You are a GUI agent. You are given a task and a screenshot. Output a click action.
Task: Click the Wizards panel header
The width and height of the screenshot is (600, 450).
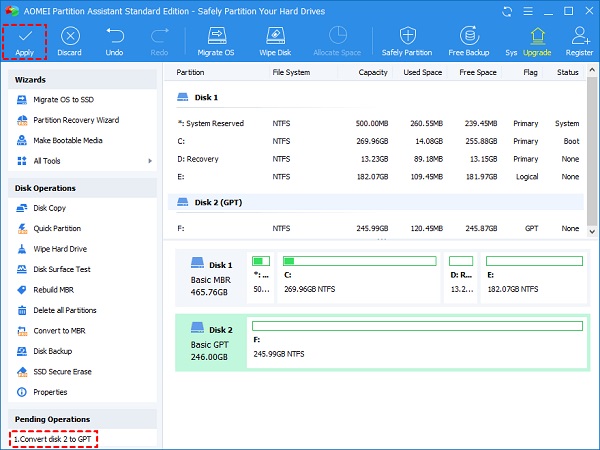coord(82,80)
